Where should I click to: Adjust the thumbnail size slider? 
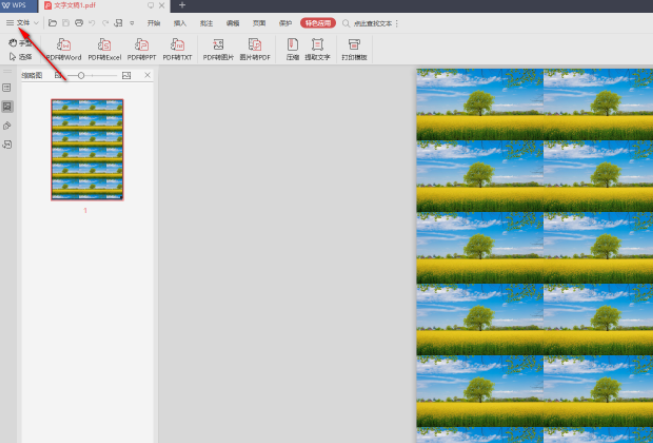point(81,75)
